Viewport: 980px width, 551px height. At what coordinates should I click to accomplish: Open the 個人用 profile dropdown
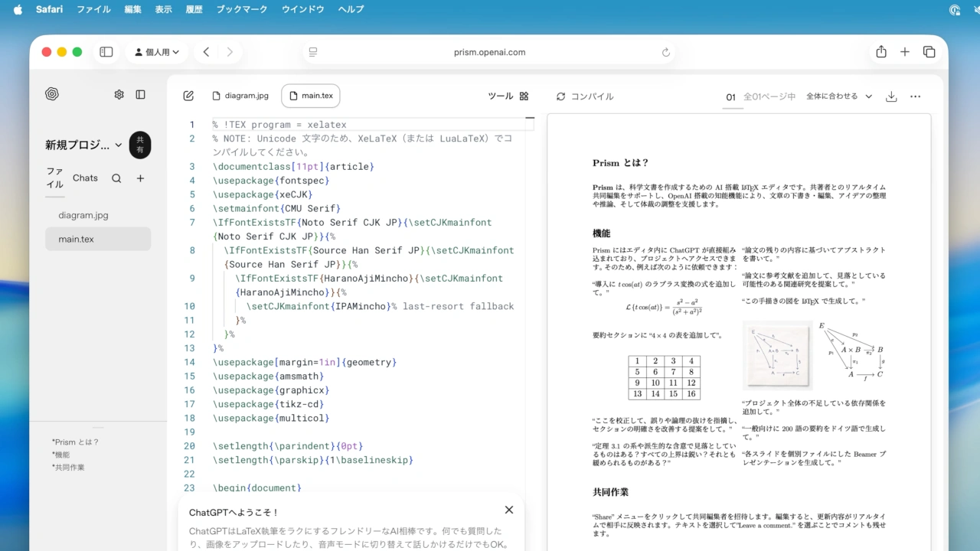157,52
